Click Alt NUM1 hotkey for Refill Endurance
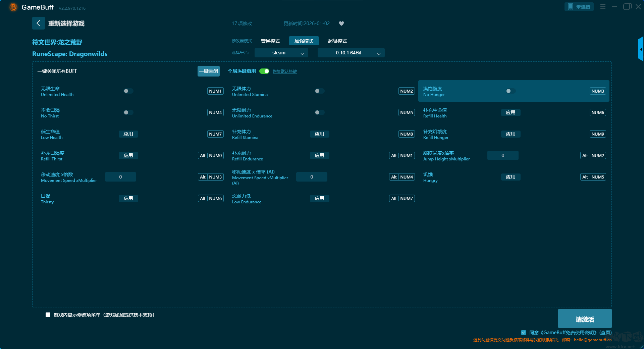Viewport: 644px width, 349px height. pos(402,155)
